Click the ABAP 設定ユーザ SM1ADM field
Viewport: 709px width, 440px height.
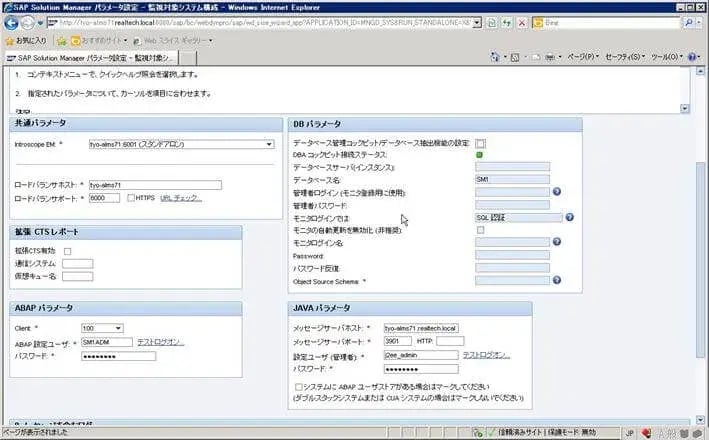107,342
